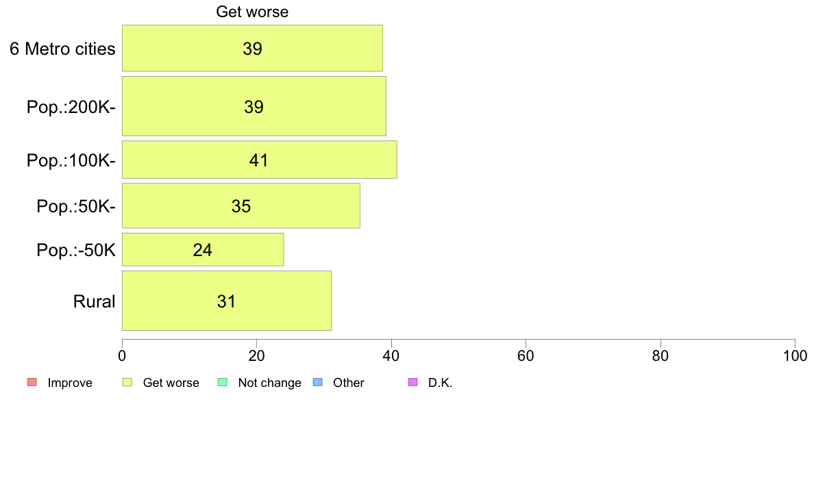Click the 60 tick label on axis
Viewport: 814px width, 504px height.
(526, 355)
